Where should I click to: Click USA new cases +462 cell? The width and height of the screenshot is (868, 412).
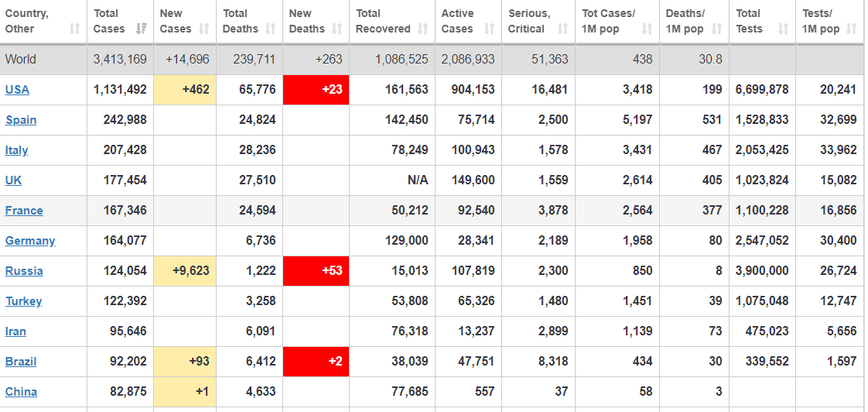(x=185, y=89)
